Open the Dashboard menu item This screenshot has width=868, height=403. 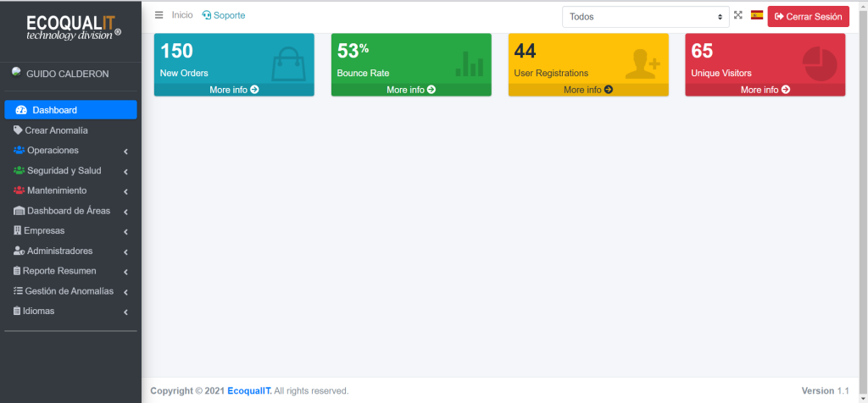(x=70, y=110)
